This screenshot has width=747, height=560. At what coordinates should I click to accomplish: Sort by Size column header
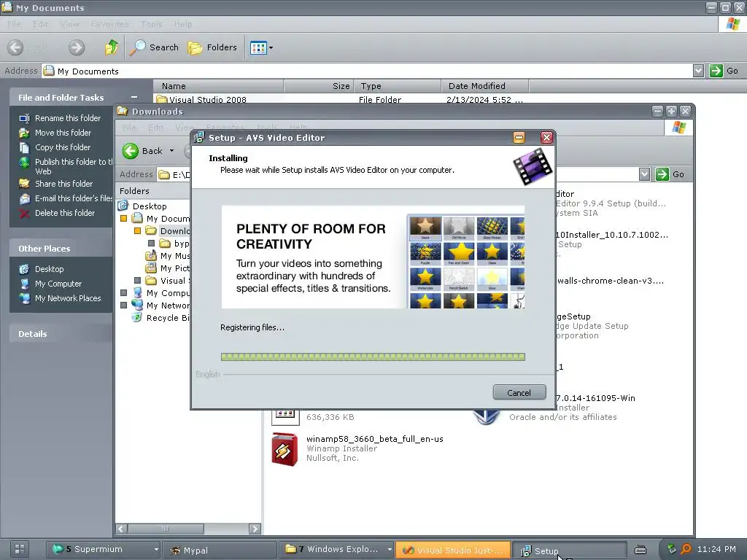319,86
